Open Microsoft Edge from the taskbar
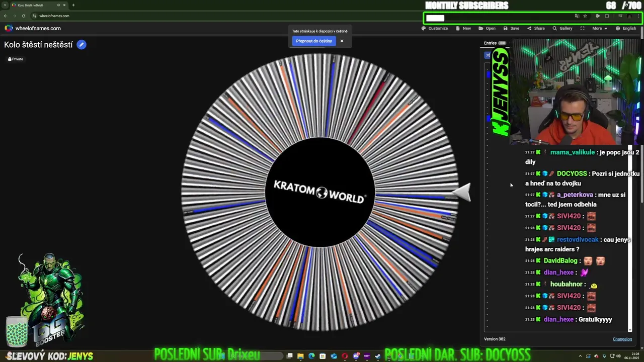 [x=311, y=356]
